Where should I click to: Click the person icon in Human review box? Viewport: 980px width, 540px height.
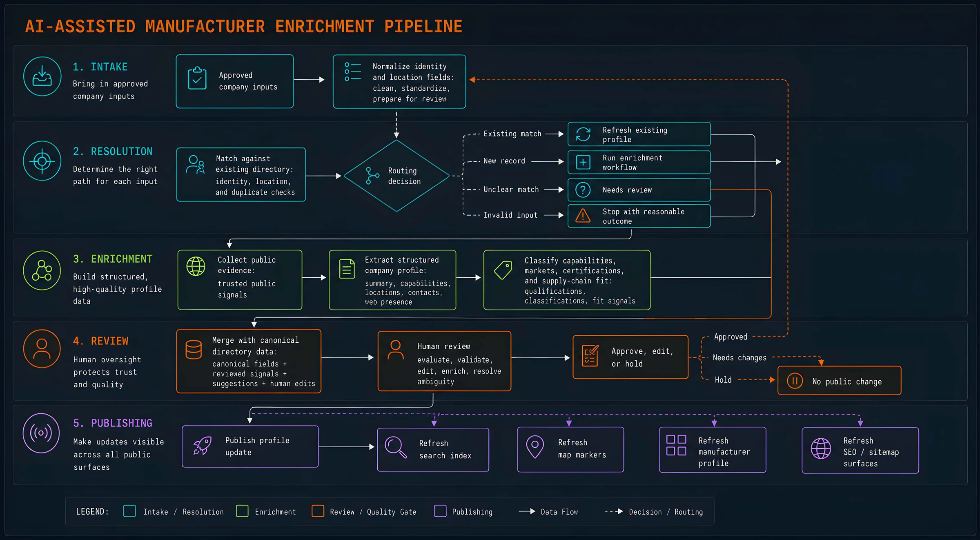395,350
